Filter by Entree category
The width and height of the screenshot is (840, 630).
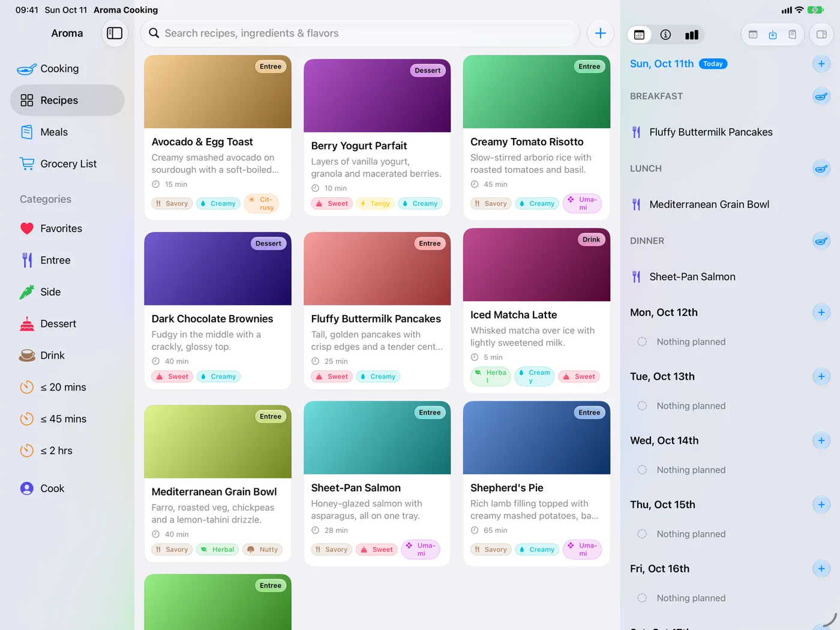click(x=67, y=260)
